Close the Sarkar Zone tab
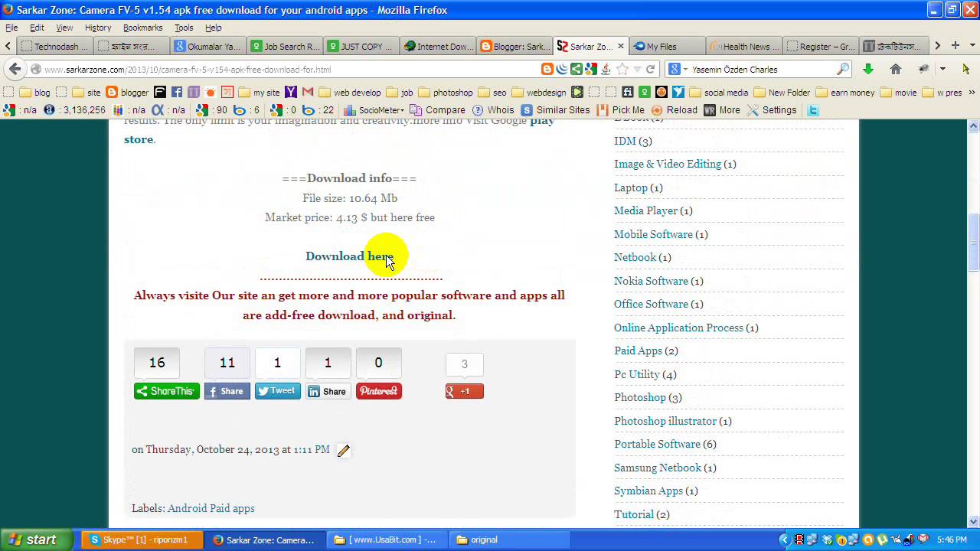980x551 pixels. (621, 46)
